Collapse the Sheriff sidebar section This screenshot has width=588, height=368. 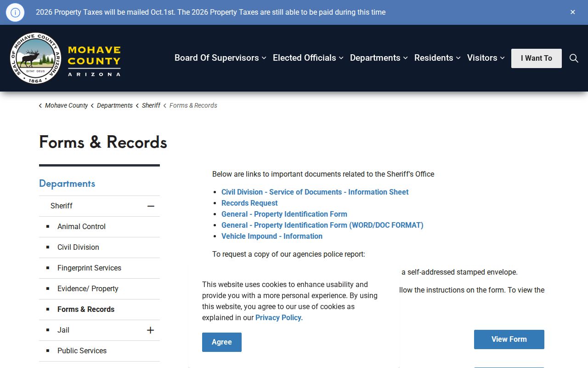click(x=151, y=206)
